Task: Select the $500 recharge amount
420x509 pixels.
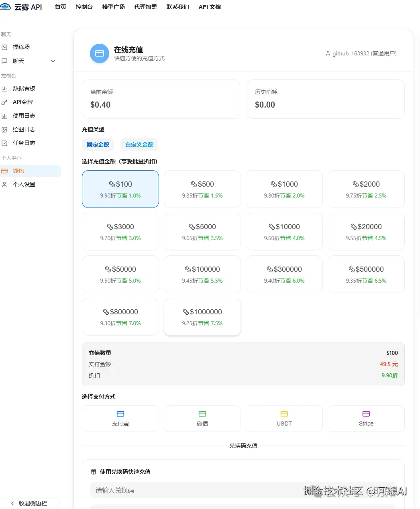Action: [202, 189]
